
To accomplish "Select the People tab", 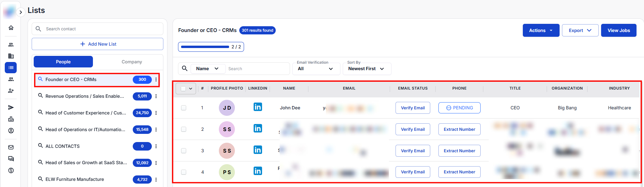I will (x=63, y=62).
